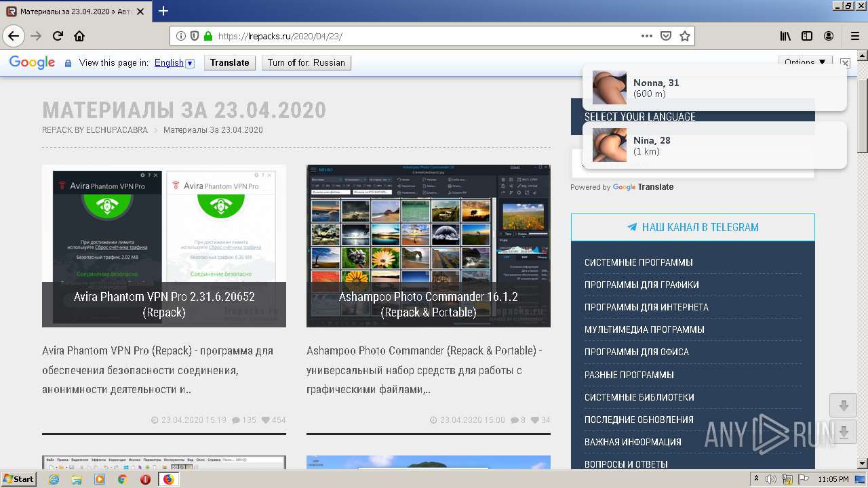Open File Explorer from taskbar
Image resolution: width=868 pixels, height=488 pixels.
[77, 479]
